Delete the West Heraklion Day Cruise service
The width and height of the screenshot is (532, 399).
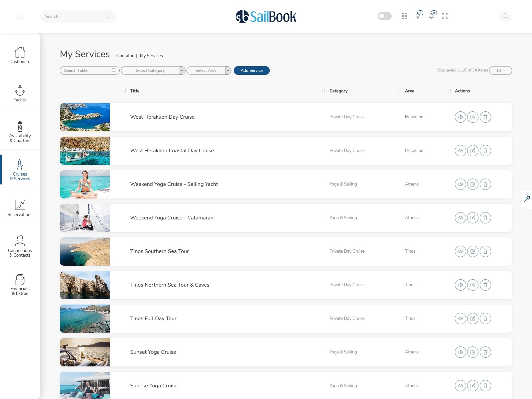pyautogui.click(x=485, y=117)
